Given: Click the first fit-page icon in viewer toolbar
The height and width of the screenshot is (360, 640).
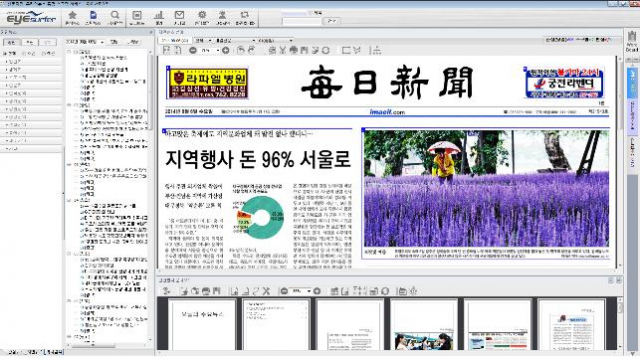Looking at the screenshot, I should 167,50.
